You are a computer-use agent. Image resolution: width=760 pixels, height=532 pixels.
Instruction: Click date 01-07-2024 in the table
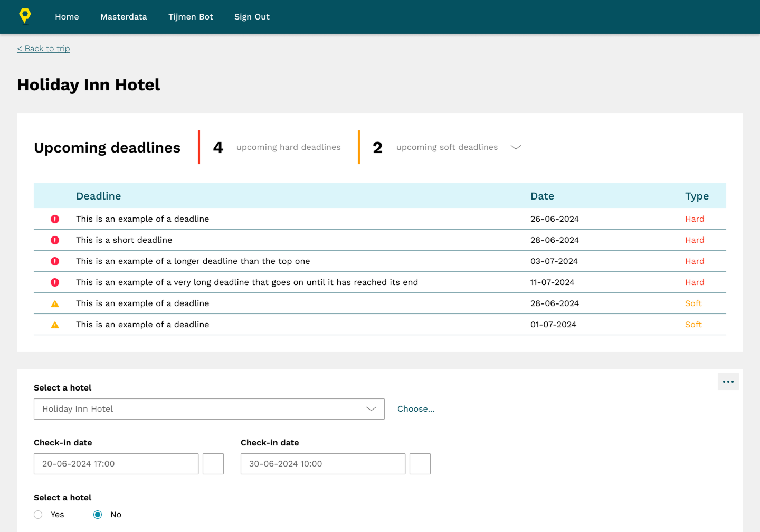tap(554, 325)
